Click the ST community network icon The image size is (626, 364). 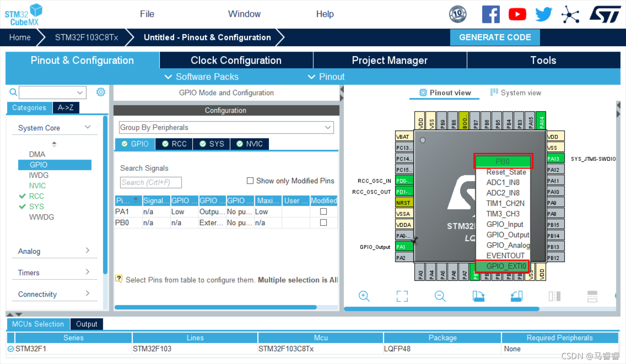[570, 14]
